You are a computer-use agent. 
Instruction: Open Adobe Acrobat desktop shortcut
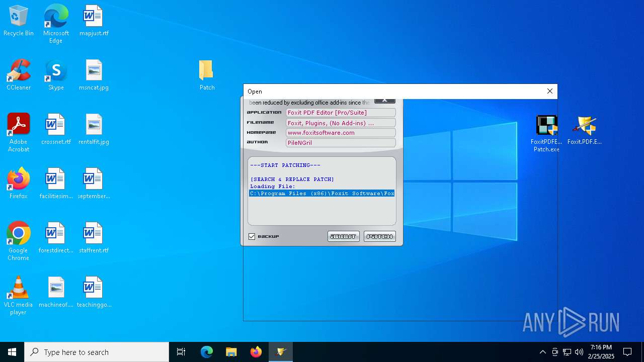(19, 133)
